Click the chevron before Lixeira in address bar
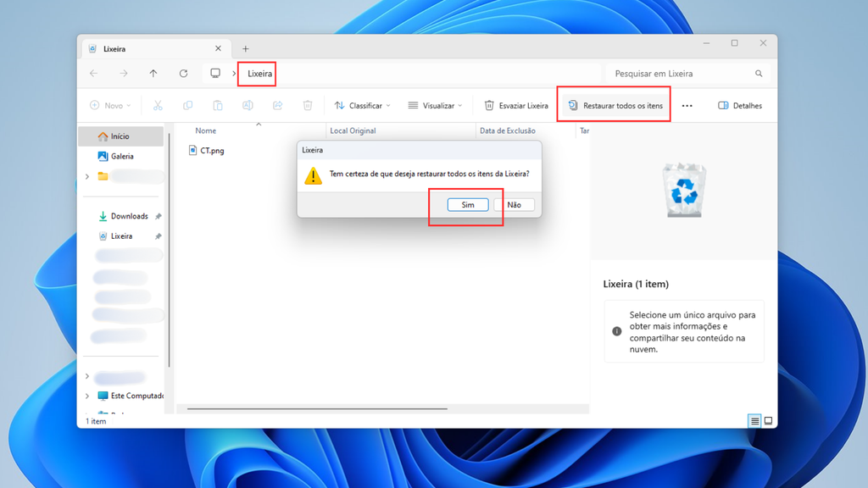The width and height of the screenshot is (868, 488). pyautogui.click(x=234, y=73)
